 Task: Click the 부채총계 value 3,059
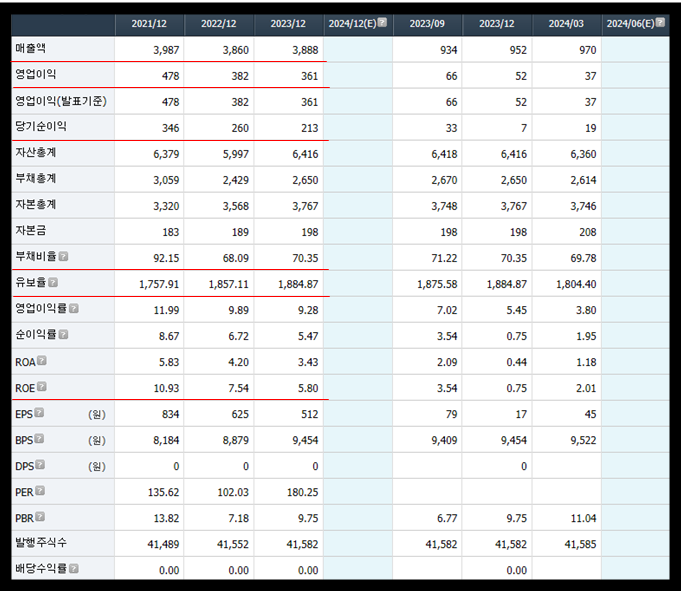click(x=166, y=181)
